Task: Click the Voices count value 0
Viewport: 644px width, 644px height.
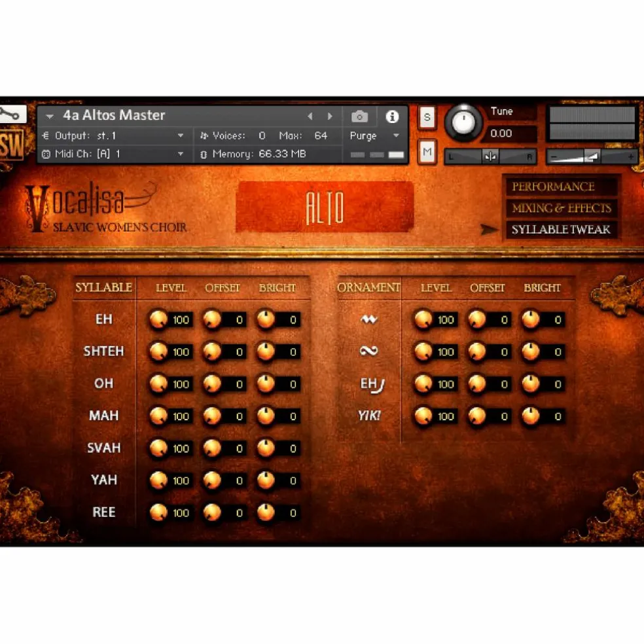Action: (262, 135)
